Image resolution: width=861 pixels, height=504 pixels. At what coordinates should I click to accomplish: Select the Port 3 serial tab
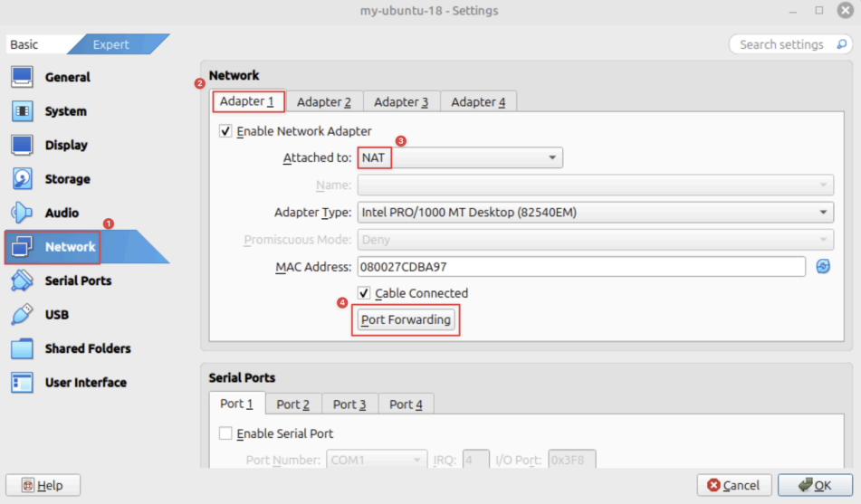tap(349, 404)
